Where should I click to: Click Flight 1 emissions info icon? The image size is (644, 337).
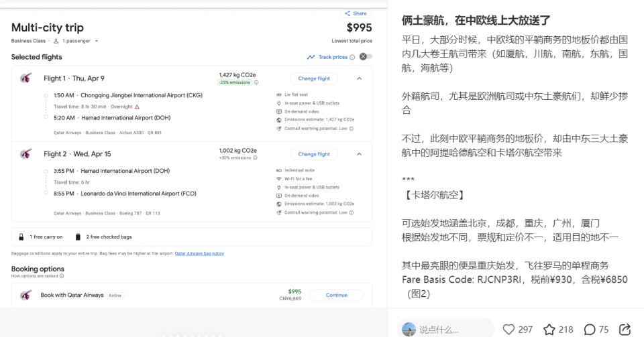256,82
